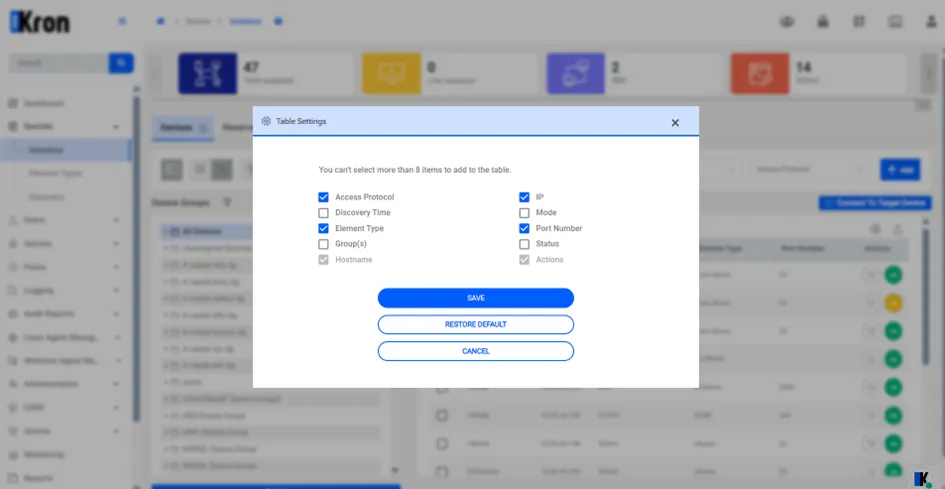945x489 pixels.
Task: Click the sidebar vertical scrollbar
Action: tap(136, 259)
